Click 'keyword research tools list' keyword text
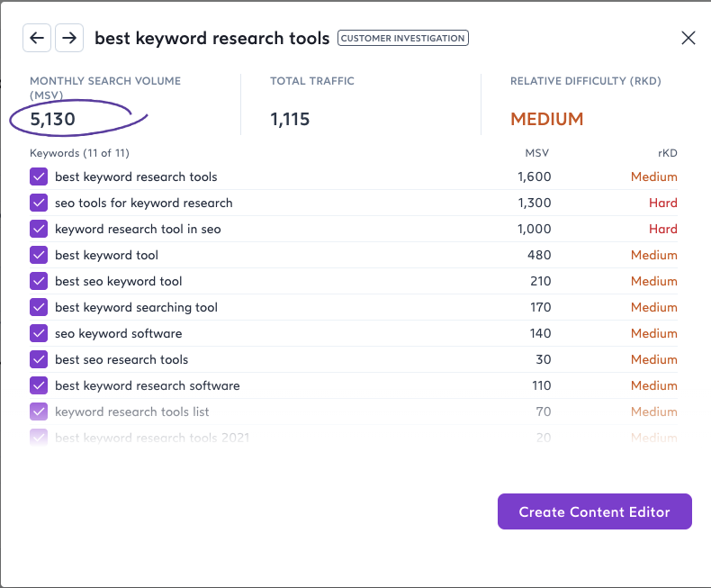 click(132, 412)
